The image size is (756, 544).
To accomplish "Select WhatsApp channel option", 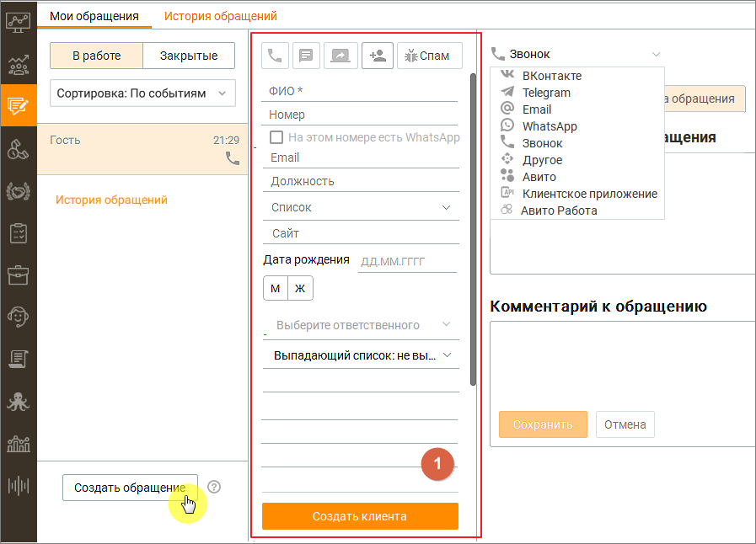I will coord(550,126).
